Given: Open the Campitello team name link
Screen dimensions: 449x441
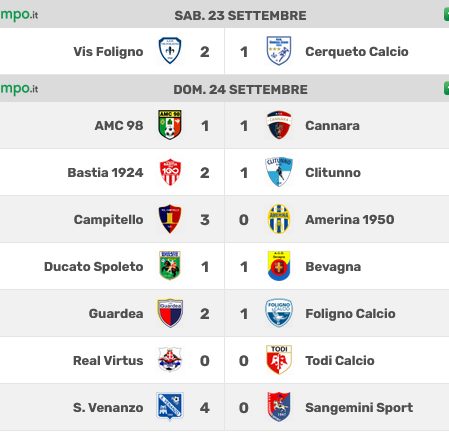Looking at the screenshot, I should 108,219.
